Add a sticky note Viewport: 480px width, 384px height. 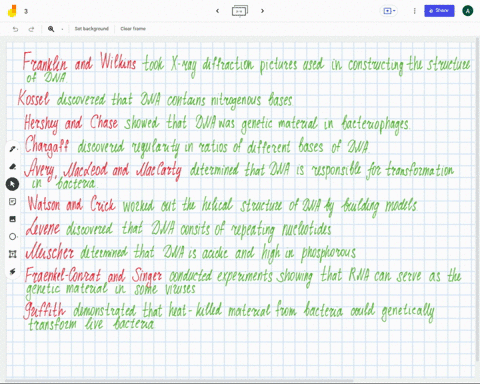13,202
